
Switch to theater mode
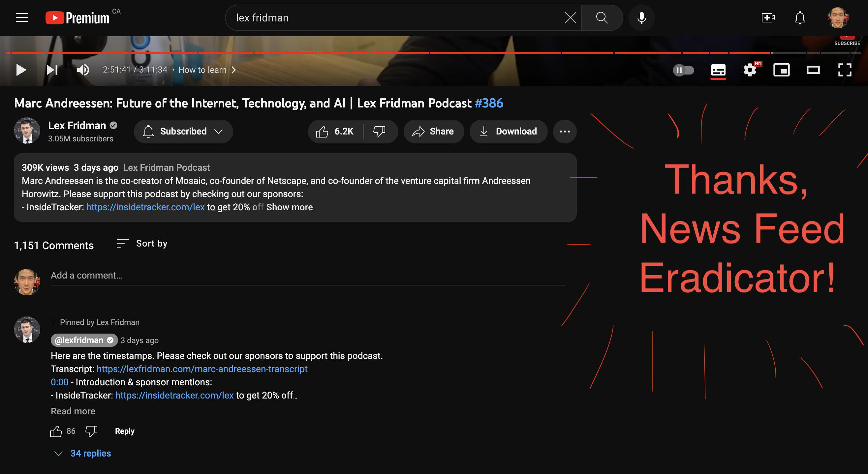click(813, 70)
